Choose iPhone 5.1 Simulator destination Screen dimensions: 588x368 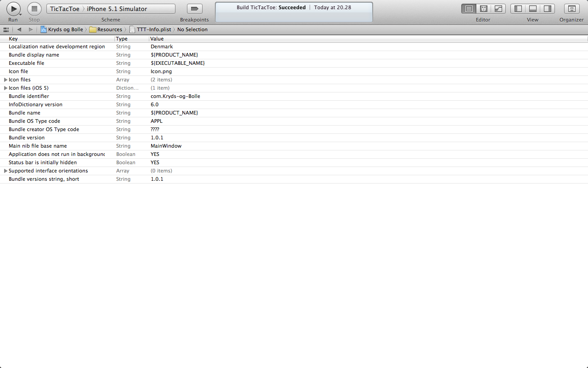[x=117, y=9]
